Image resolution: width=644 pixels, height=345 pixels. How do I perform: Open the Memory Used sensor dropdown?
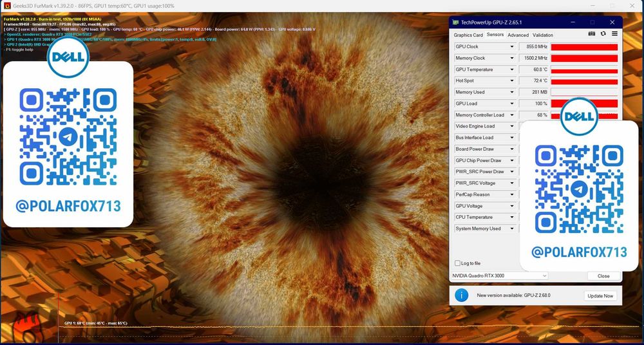(512, 93)
